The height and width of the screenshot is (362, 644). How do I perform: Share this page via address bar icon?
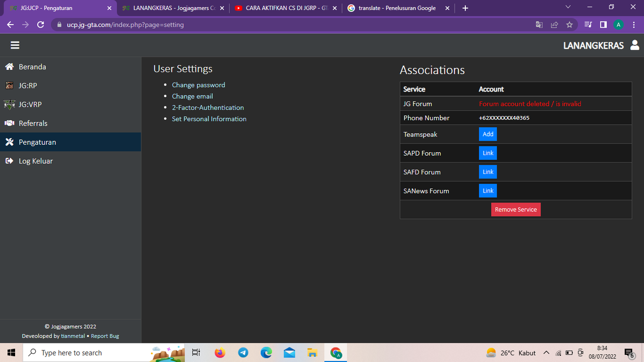click(554, 25)
